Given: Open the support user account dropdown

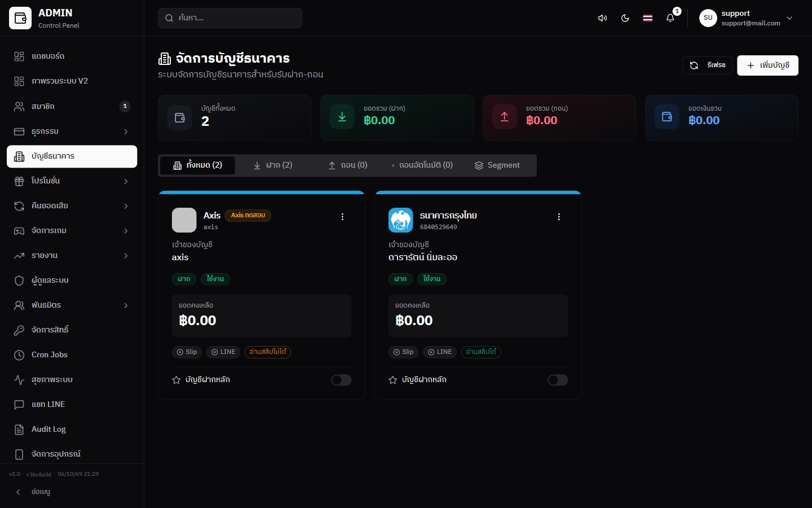Looking at the screenshot, I should (747, 18).
